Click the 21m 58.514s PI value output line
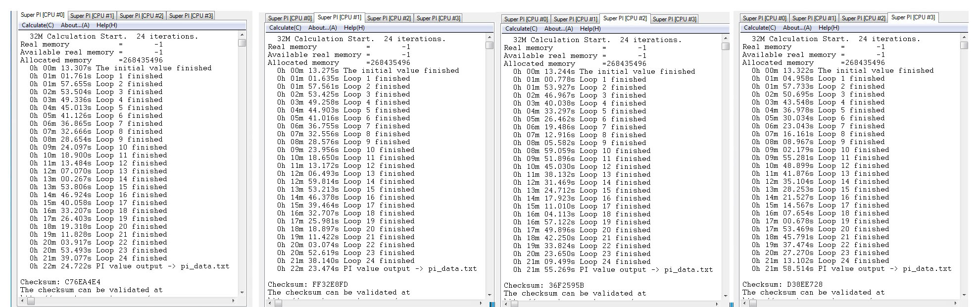980x307 pixels. click(852, 269)
